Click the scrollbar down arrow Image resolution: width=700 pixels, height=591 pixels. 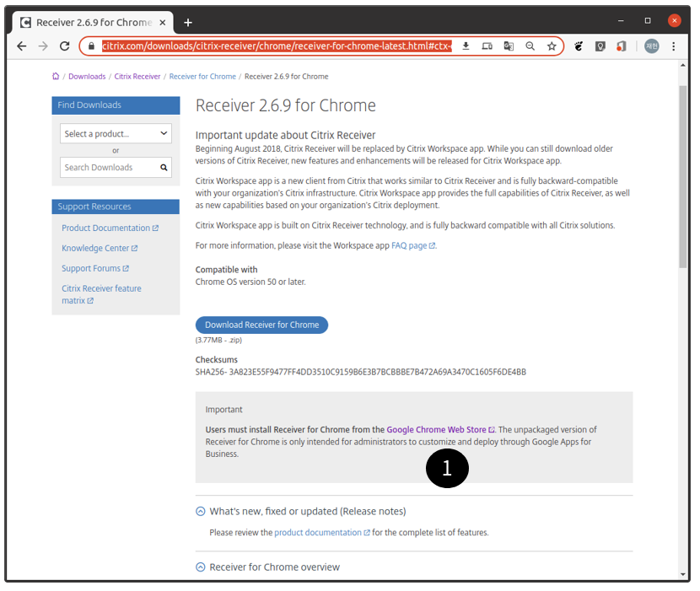682,574
